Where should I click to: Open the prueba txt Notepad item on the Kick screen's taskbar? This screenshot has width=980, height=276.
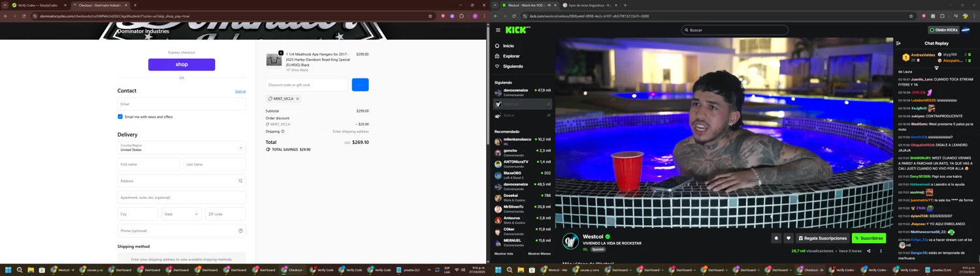938,270
